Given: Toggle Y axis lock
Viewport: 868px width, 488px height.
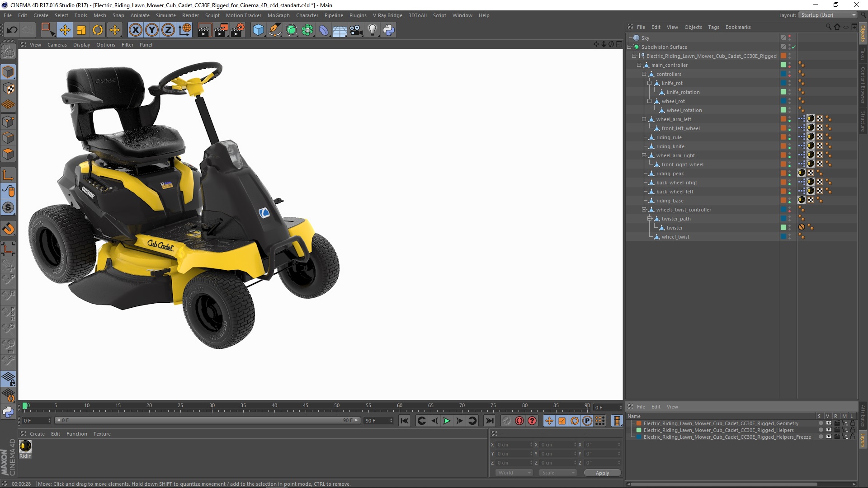Looking at the screenshot, I should (x=152, y=30).
